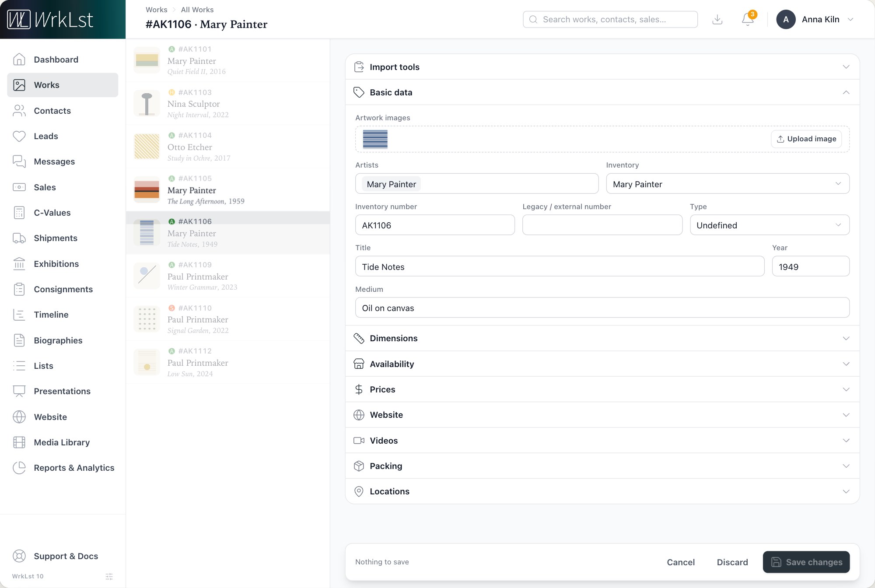Click the Upload image button
The height and width of the screenshot is (588, 875).
point(806,139)
